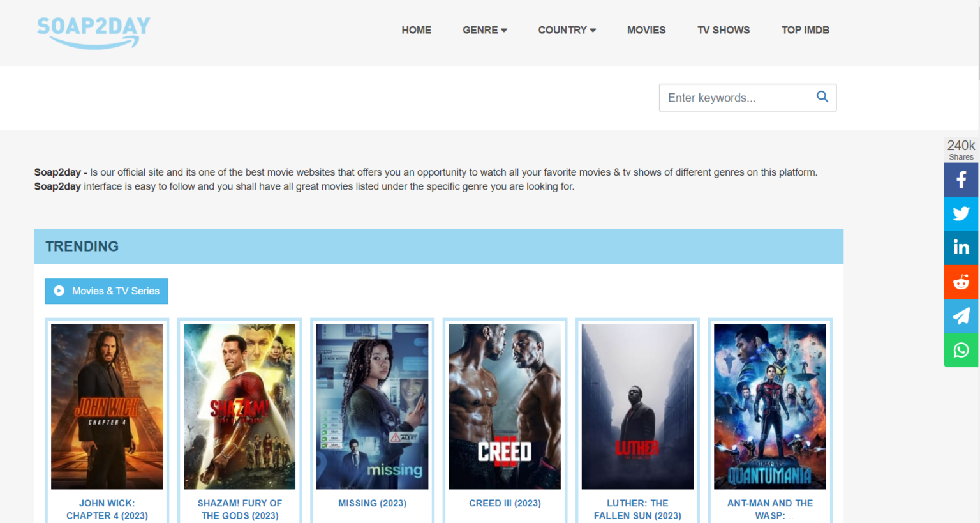
Task: Click the play icon on Movies & TV Series
Action: [x=59, y=291]
